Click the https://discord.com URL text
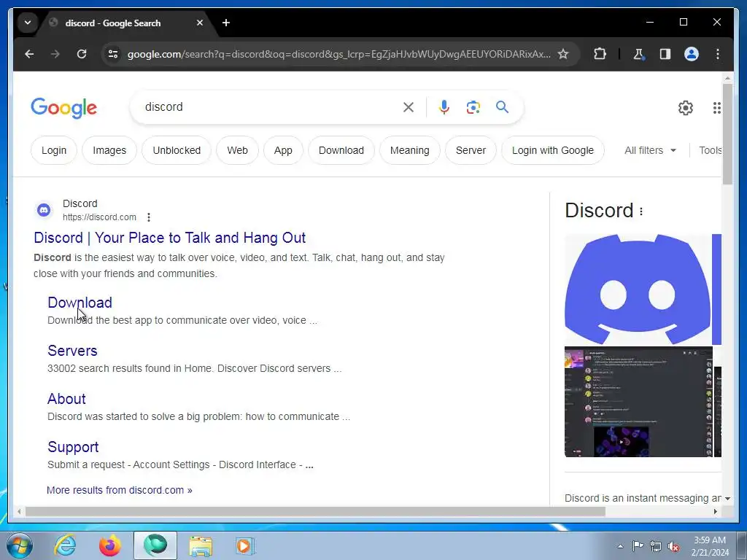 pos(99,217)
